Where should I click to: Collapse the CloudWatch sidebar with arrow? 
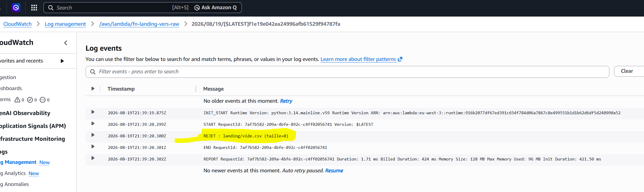(66, 43)
